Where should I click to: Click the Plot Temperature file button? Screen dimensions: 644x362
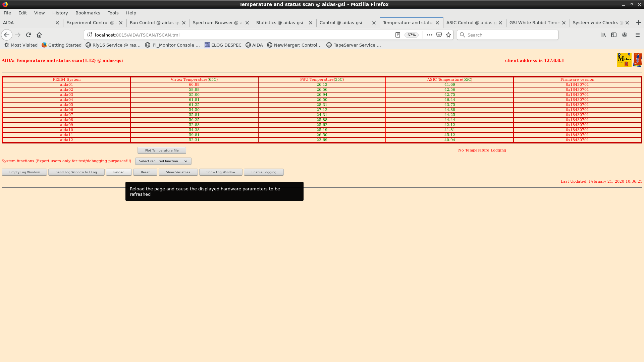(x=162, y=150)
